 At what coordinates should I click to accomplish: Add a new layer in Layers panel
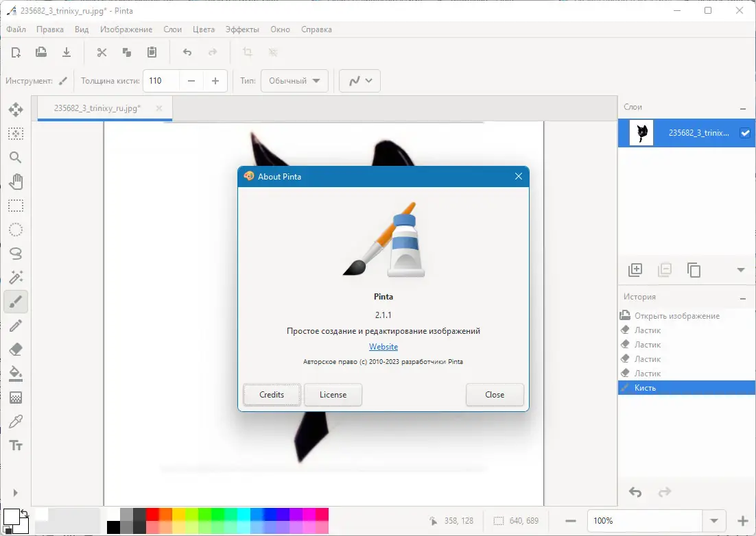(635, 269)
